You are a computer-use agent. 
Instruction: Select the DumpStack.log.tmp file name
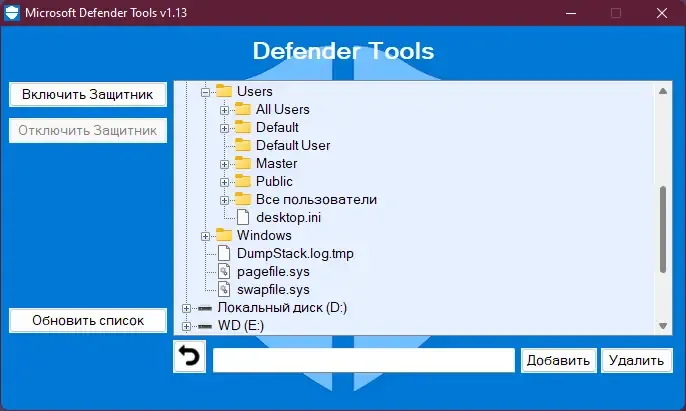tap(295, 253)
